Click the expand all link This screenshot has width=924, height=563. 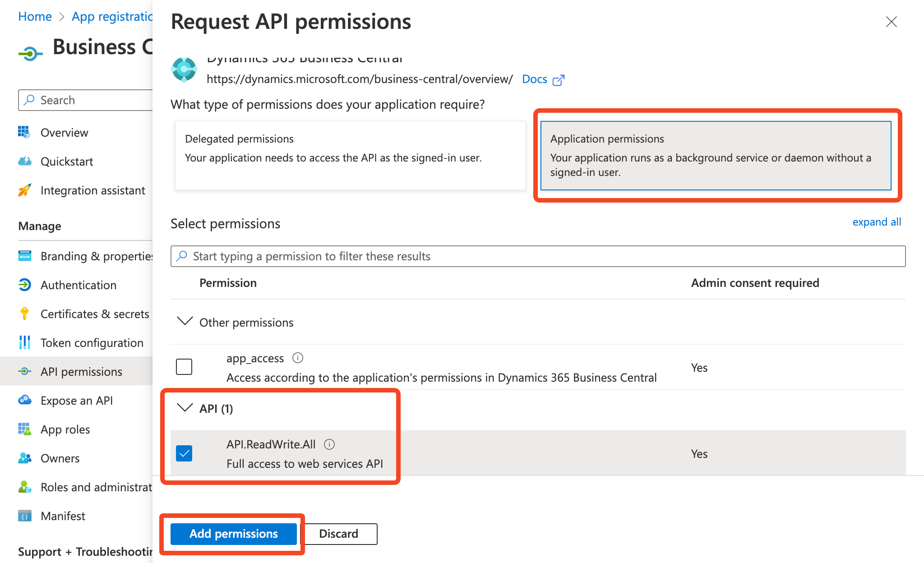pos(877,222)
